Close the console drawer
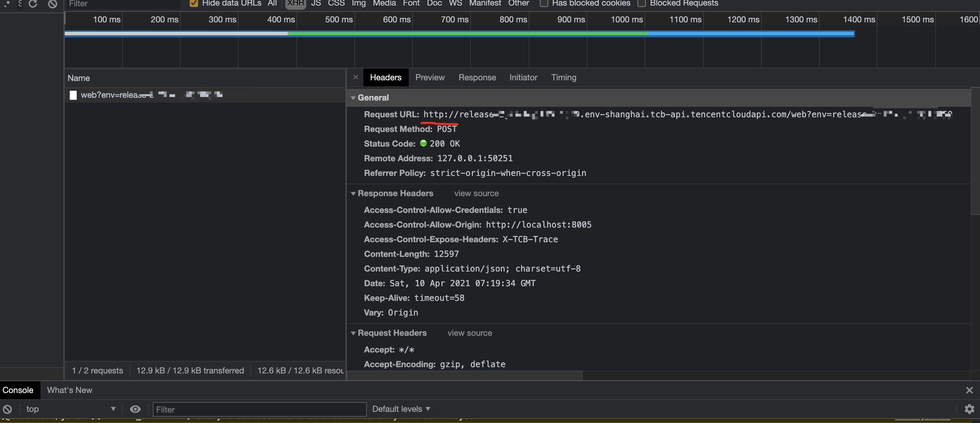 click(x=969, y=390)
